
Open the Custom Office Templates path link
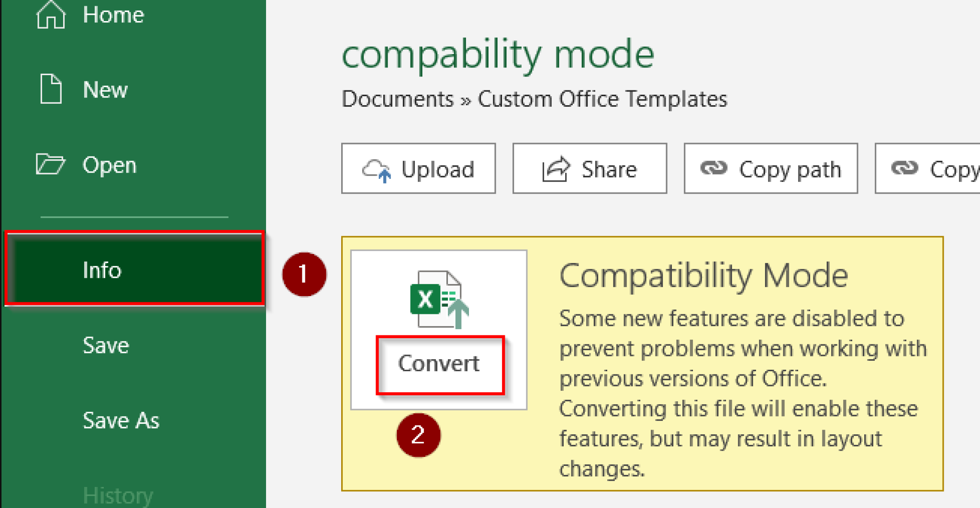click(602, 99)
